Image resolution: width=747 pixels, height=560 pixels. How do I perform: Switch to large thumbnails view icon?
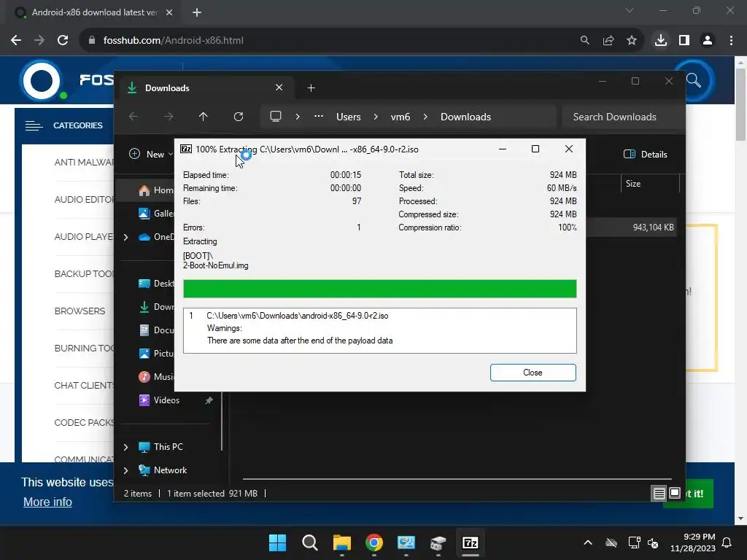[x=675, y=493]
